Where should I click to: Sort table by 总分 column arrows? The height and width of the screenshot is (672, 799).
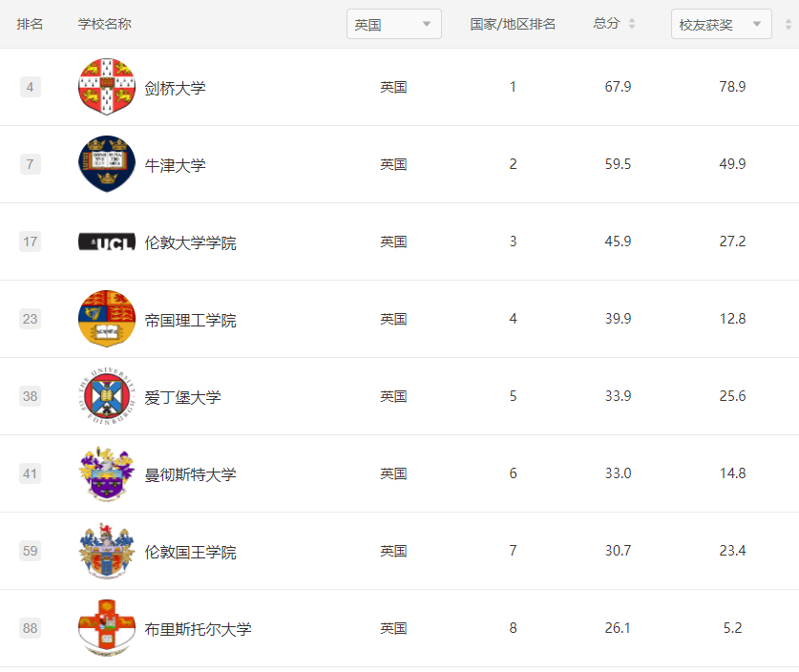[x=632, y=24]
